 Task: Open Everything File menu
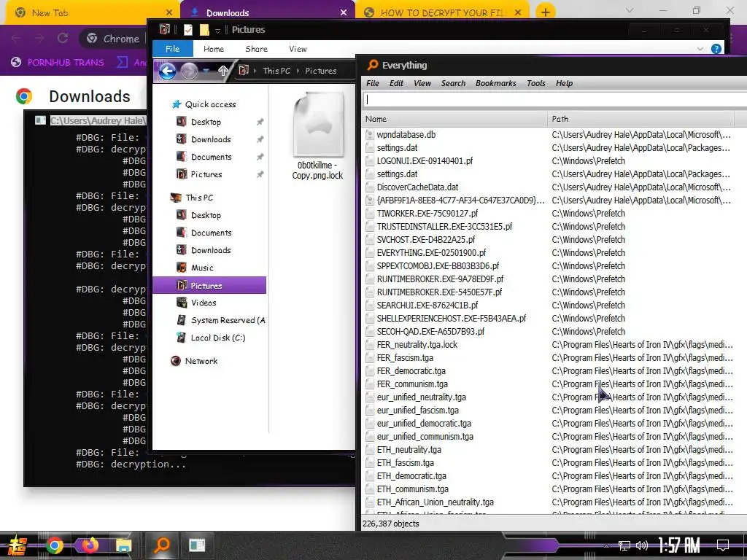tap(373, 83)
